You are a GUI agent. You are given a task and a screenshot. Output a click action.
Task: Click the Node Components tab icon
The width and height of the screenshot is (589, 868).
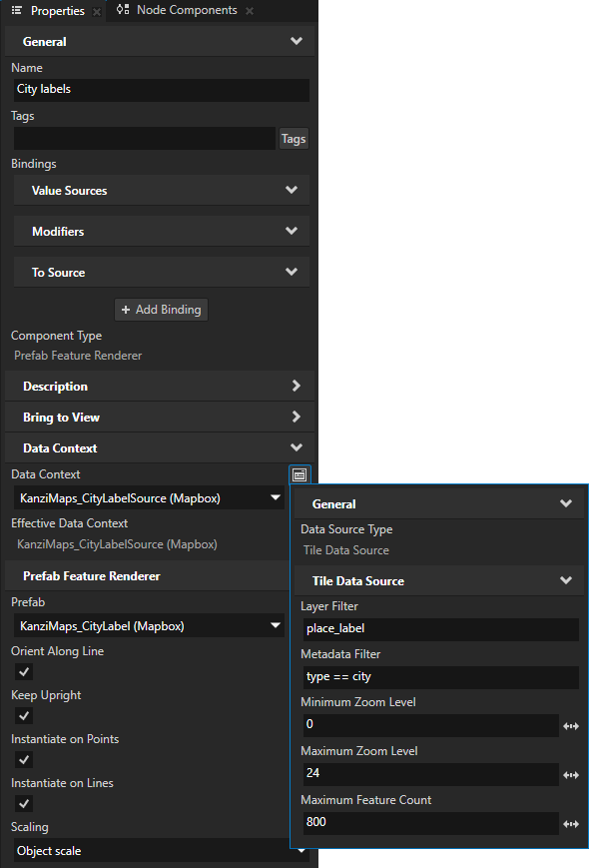tap(123, 11)
